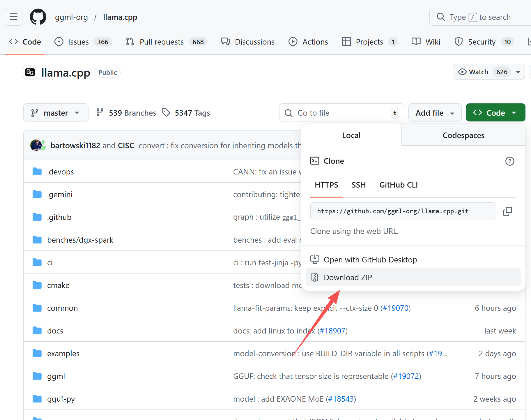Click the tag icon beside 5347 Tags

[166, 112]
